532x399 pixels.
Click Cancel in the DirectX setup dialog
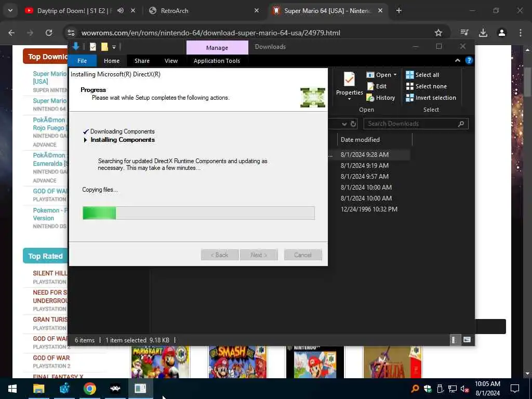click(x=303, y=255)
